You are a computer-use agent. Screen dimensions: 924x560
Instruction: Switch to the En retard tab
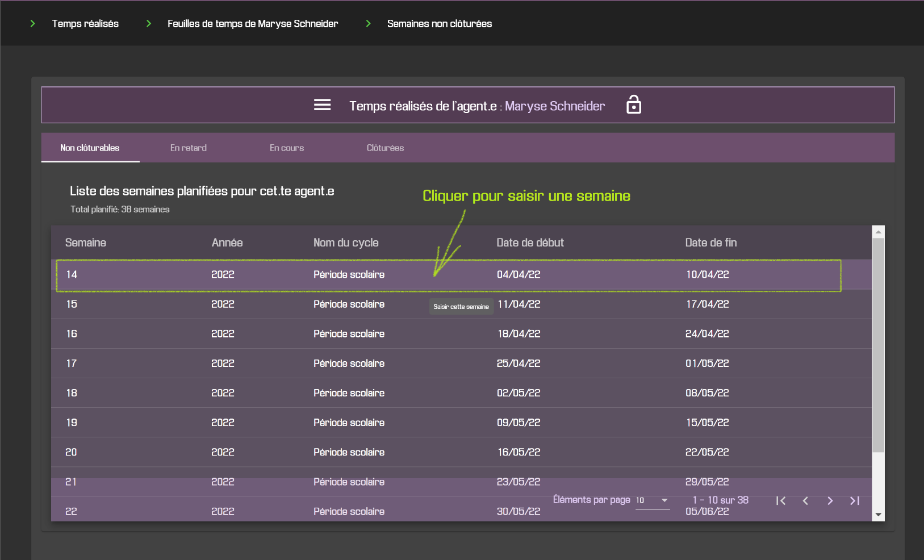click(x=189, y=148)
